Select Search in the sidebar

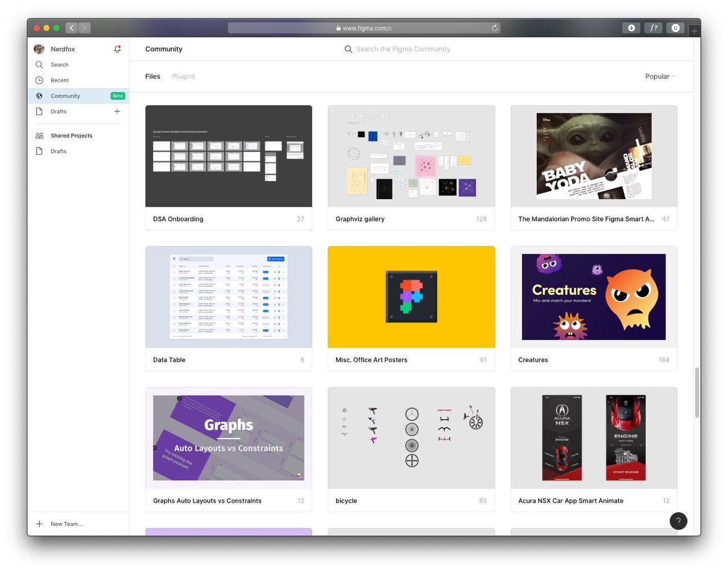[x=78, y=65]
